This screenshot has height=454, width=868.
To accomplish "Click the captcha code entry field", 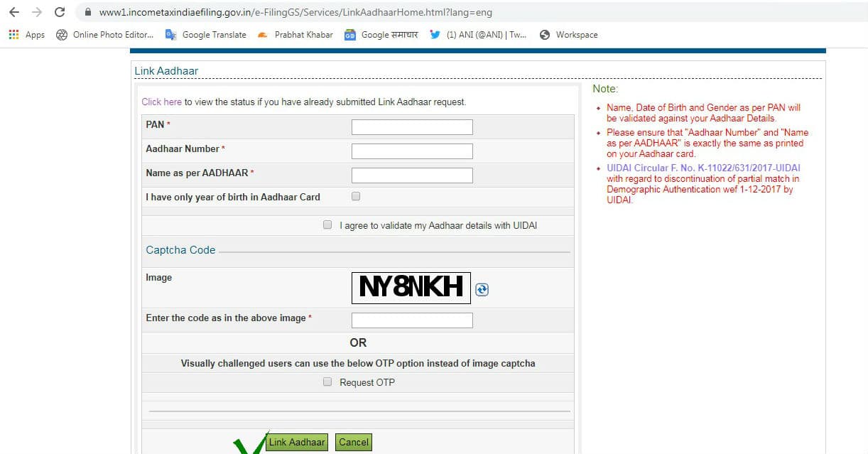I will [x=412, y=320].
